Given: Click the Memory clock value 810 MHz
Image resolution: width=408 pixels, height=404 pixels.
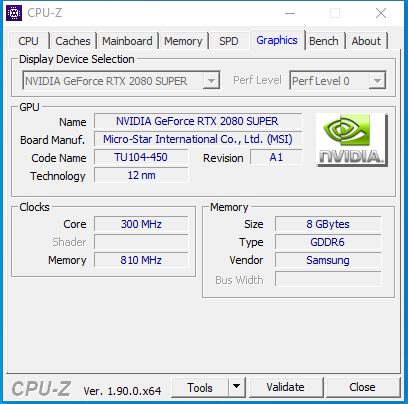Looking at the screenshot, I should coord(141,260).
